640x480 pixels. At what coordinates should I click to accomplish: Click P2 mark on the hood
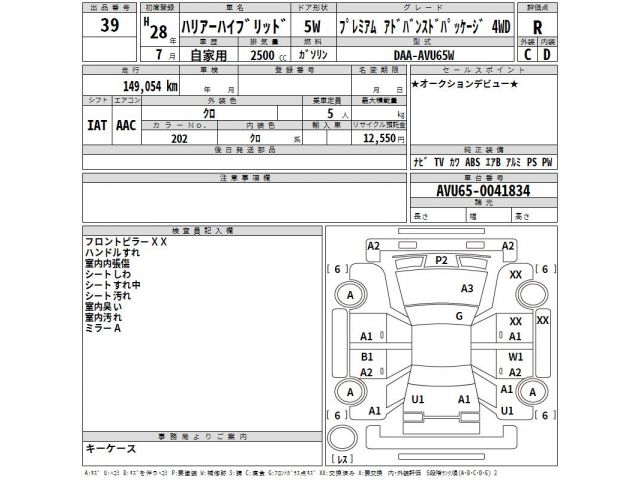pyautogui.click(x=441, y=260)
